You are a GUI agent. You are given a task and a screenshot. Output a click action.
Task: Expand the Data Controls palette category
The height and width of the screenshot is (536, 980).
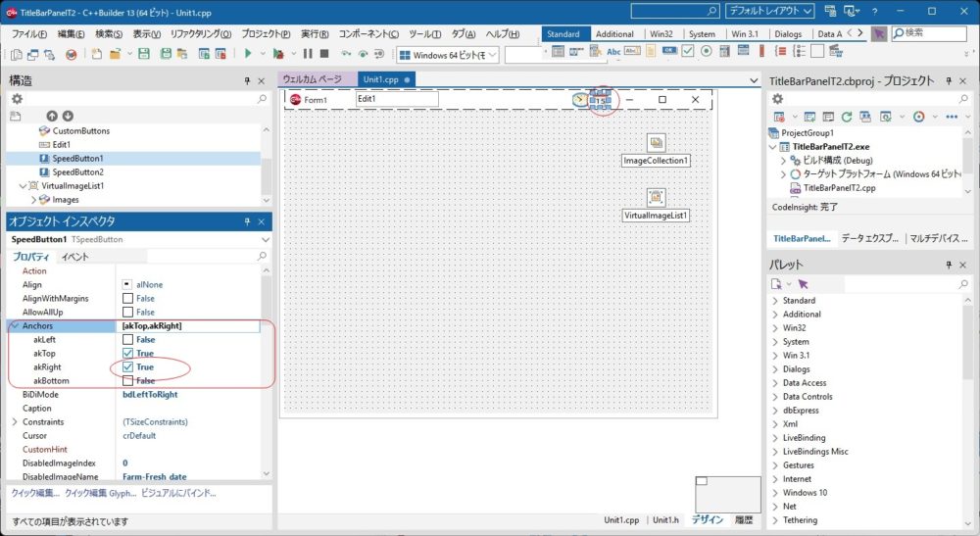coord(775,397)
